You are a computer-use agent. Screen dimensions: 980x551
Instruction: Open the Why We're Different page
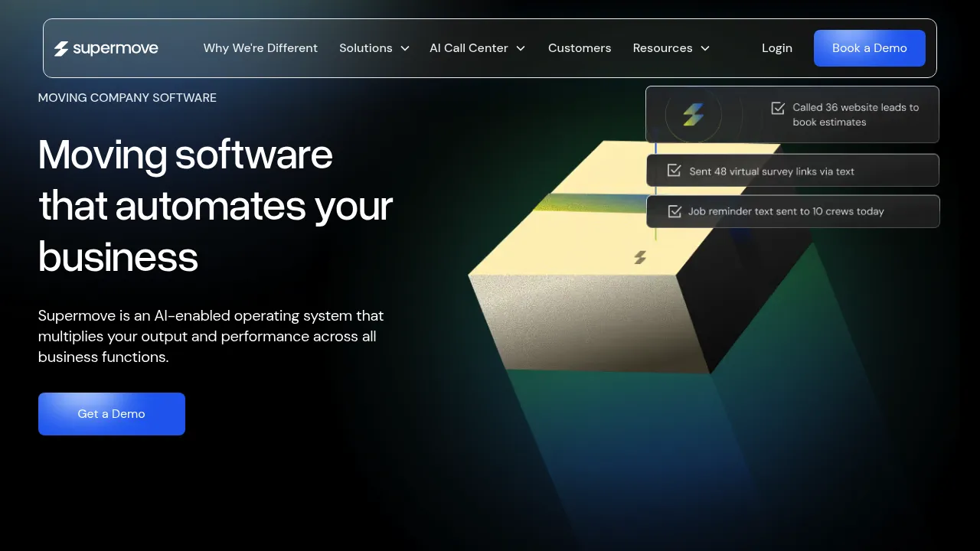(x=260, y=48)
